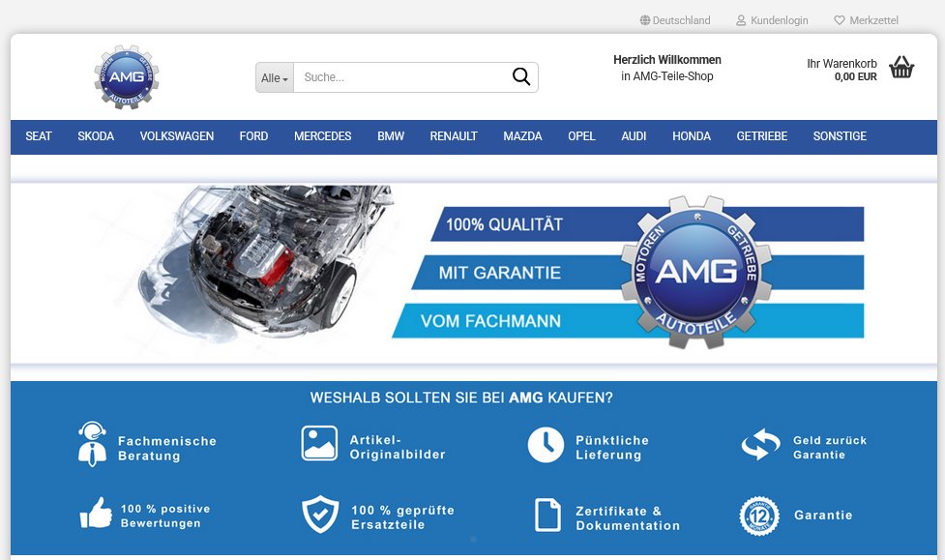
Task: Click the Pünktliche Lieferung clock icon
Action: click(x=546, y=445)
